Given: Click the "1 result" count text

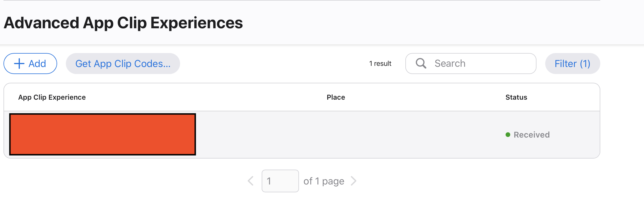Looking at the screenshot, I should pyautogui.click(x=380, y=64).
